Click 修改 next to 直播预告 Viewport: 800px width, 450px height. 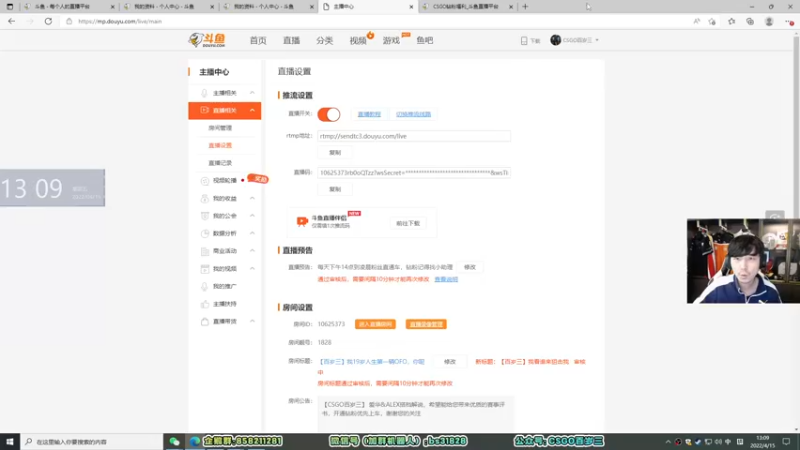469,267
